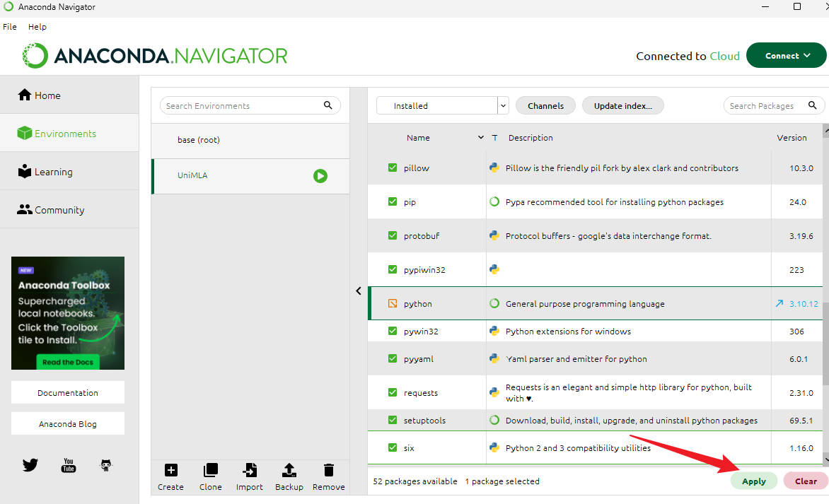Click the Remove environment trash icon

tap(329, 471)
